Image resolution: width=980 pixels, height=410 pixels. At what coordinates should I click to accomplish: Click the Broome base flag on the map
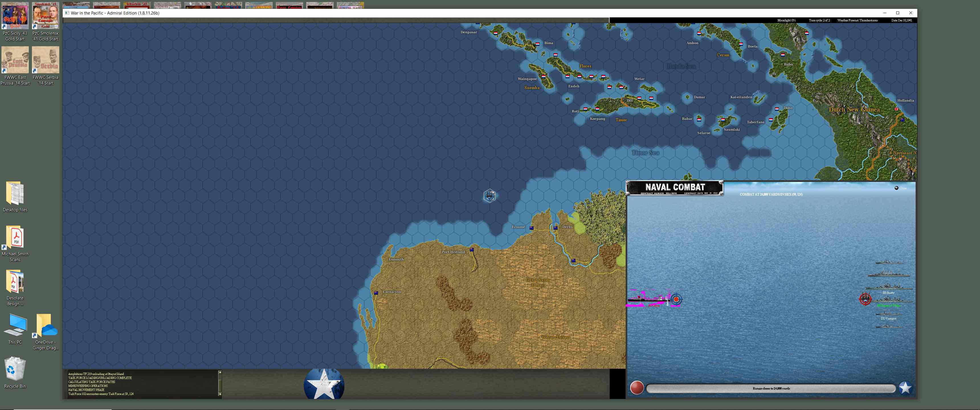532,228
